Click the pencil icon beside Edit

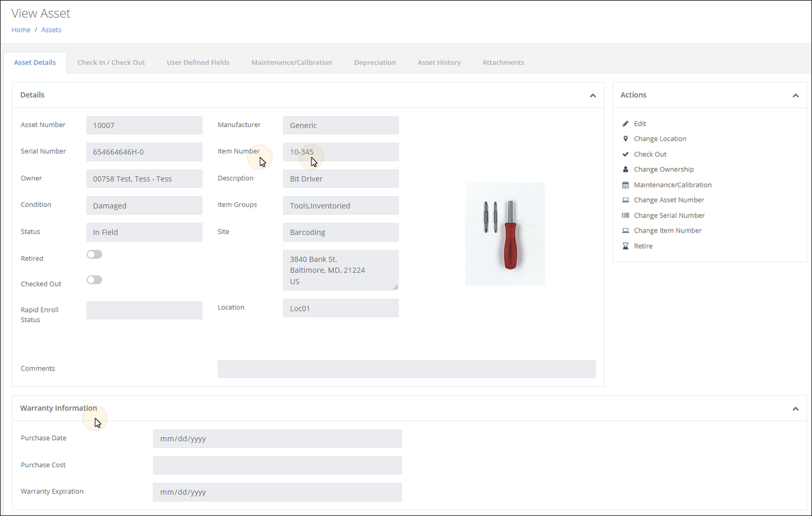(625, 123)
